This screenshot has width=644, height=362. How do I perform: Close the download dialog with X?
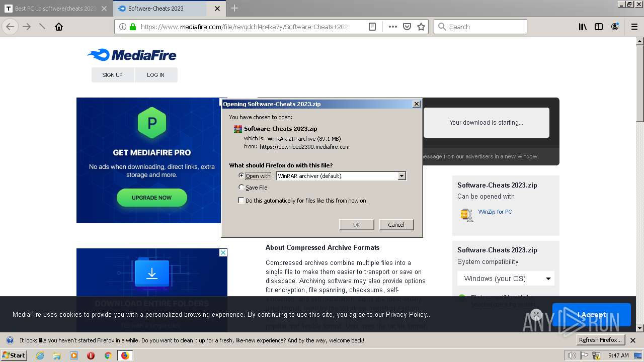[x=416, y=104]
